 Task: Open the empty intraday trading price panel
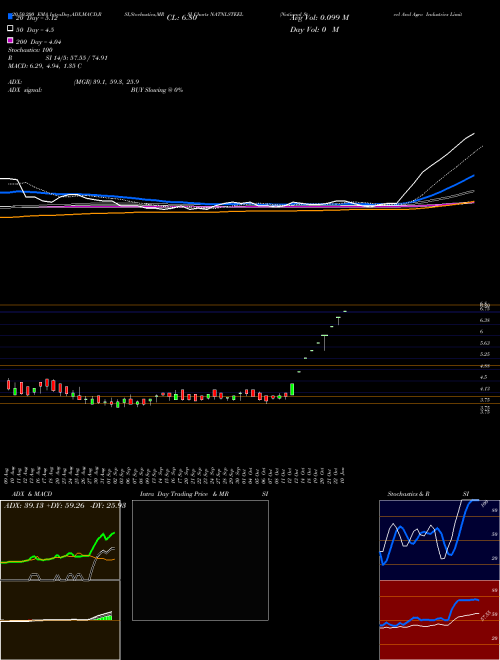click(200, 560)
